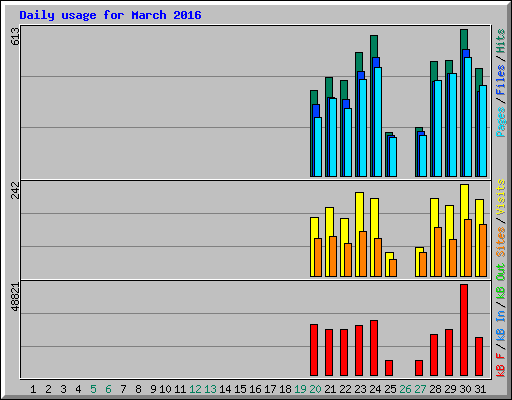Click the 48821 y-axis value
512x400 pixels.
pos(15,297)
